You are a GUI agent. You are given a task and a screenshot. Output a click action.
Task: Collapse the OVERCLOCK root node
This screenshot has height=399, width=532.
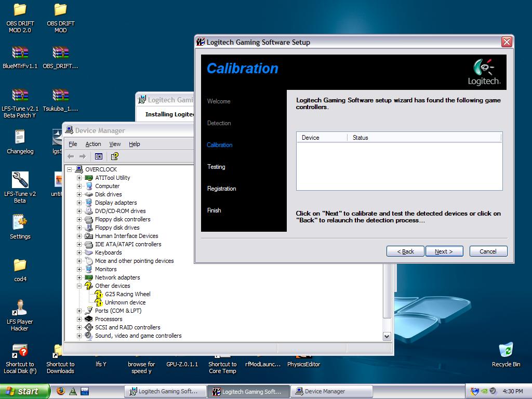pos(70,169)
